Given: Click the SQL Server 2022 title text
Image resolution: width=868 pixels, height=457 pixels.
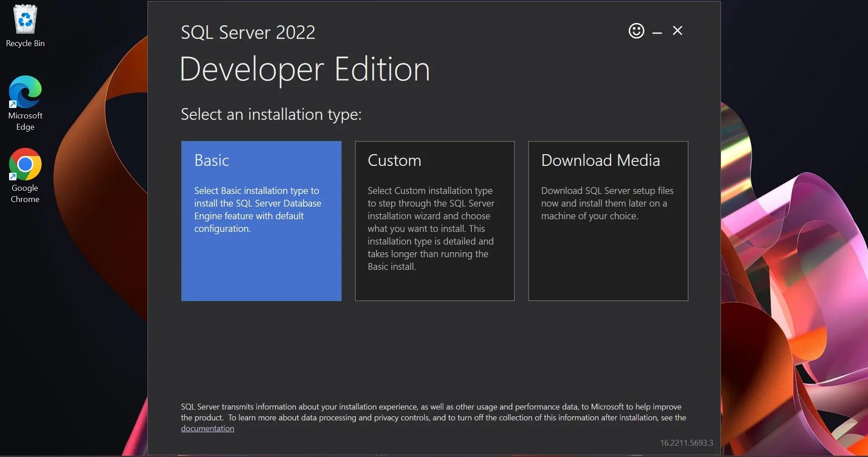Looking at the screenshot, I should click(x=248, y=33).
